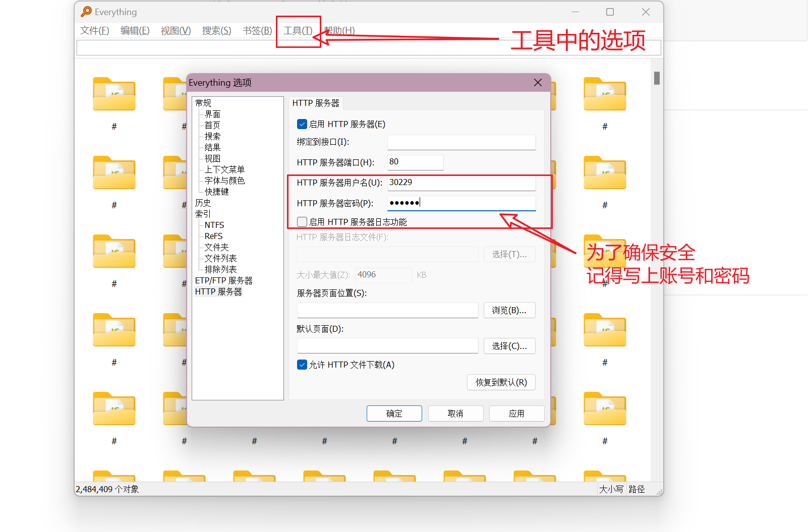Screen dimensions: 809x532
Task: Select 上下文菜单 in the options tree
Action: [224, 170]
